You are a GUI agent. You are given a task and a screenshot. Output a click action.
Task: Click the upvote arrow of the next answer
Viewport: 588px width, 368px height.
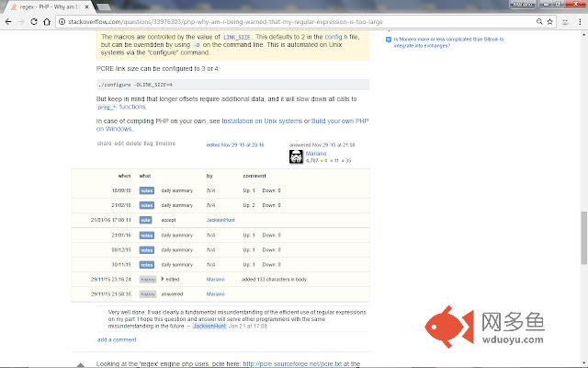click(x=80, y=364)
